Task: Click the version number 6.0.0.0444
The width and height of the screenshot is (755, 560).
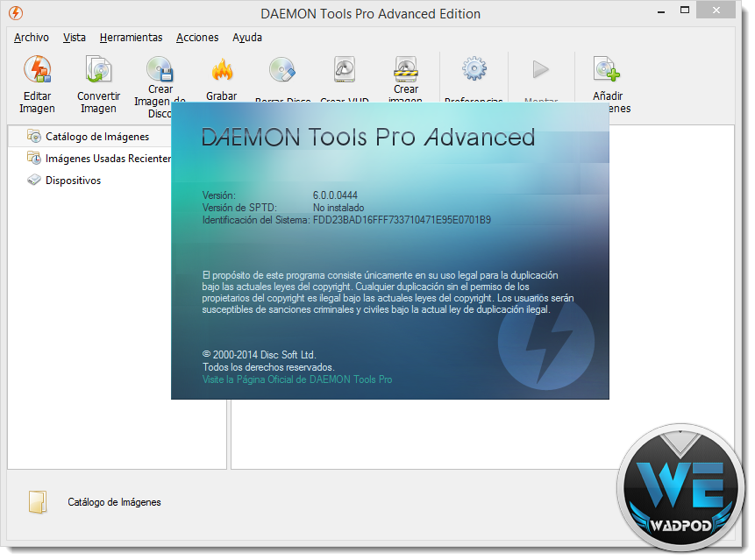Action: coord(335,195)
